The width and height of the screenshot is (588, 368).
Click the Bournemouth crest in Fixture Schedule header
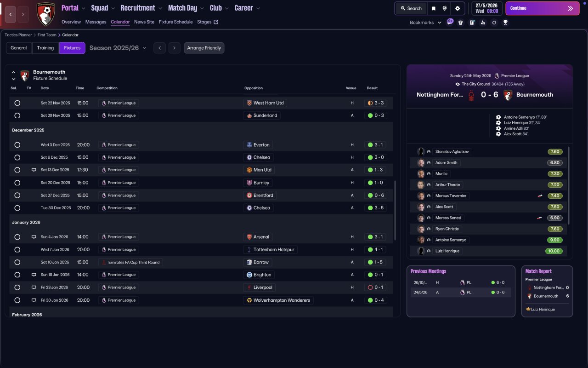point(25,75)
